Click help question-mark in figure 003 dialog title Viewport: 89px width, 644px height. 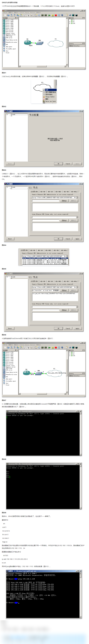[x=80, y=111]
